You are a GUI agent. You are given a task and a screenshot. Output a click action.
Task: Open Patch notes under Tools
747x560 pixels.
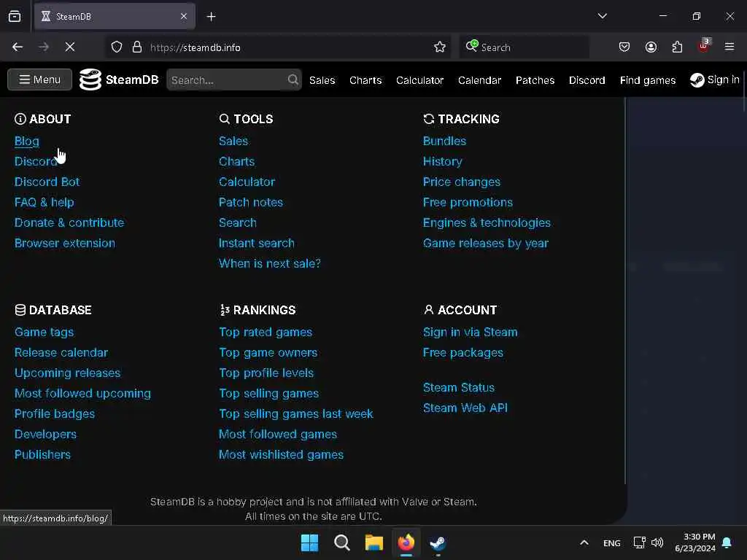[251, 203]
